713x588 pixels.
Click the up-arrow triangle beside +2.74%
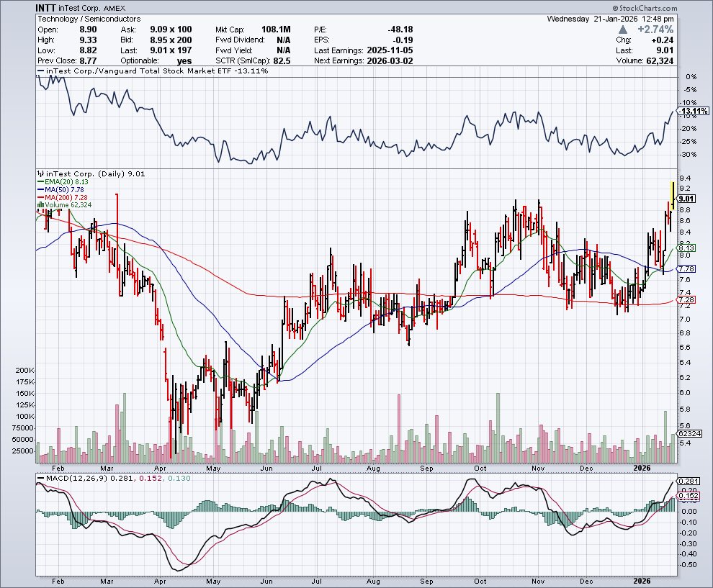[x=624, y=30]
